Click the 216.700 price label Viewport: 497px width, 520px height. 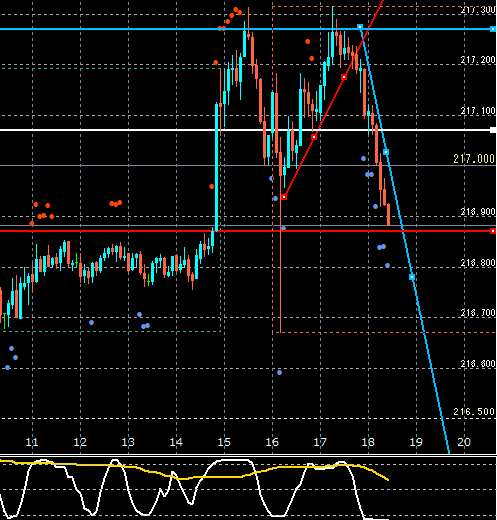click(478, 313)
